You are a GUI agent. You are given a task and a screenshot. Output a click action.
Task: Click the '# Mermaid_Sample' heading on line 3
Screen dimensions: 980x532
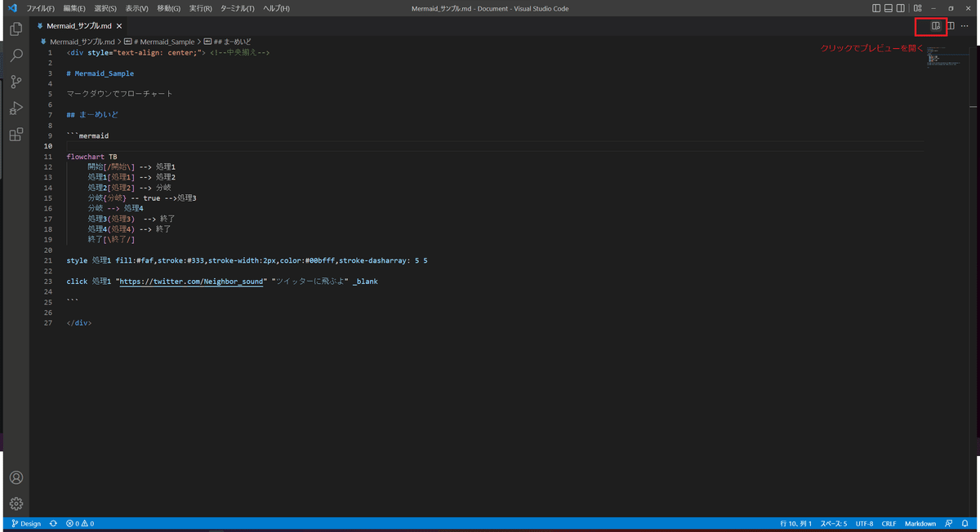point(100,73)
